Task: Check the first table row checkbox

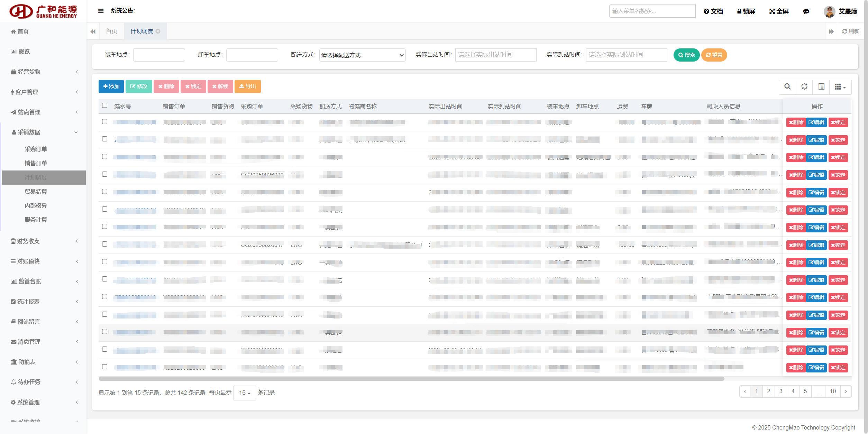Action: (x=105, y=122)
